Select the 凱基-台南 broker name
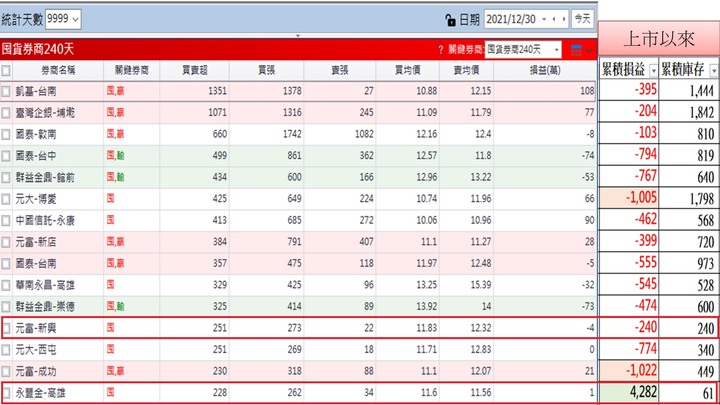The height and width of the screenshot is (405, 720). [x=36, y=91]
